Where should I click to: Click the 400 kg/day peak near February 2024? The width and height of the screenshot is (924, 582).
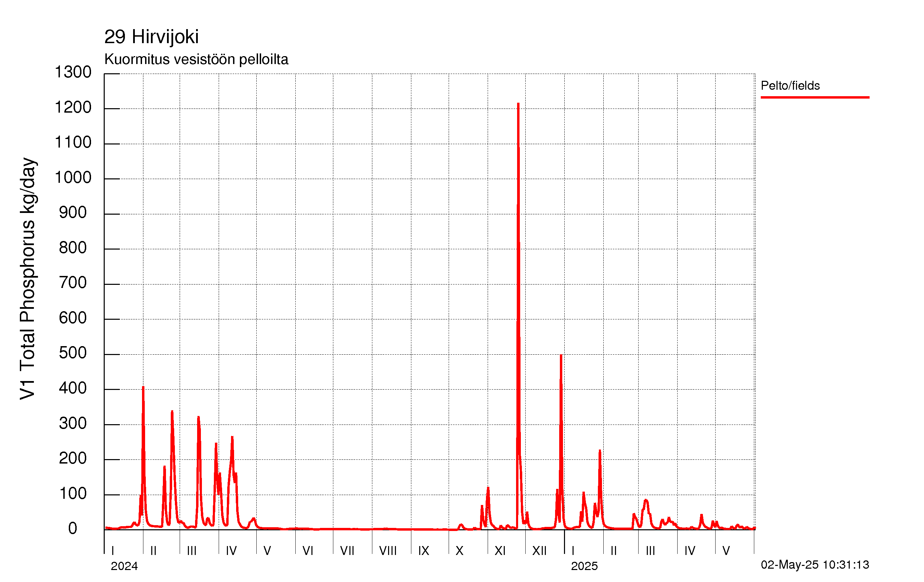(x=143, y=387)
